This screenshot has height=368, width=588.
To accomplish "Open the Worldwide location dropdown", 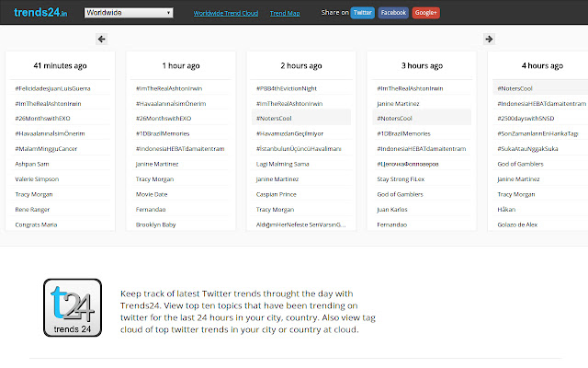I will point(129,14).
